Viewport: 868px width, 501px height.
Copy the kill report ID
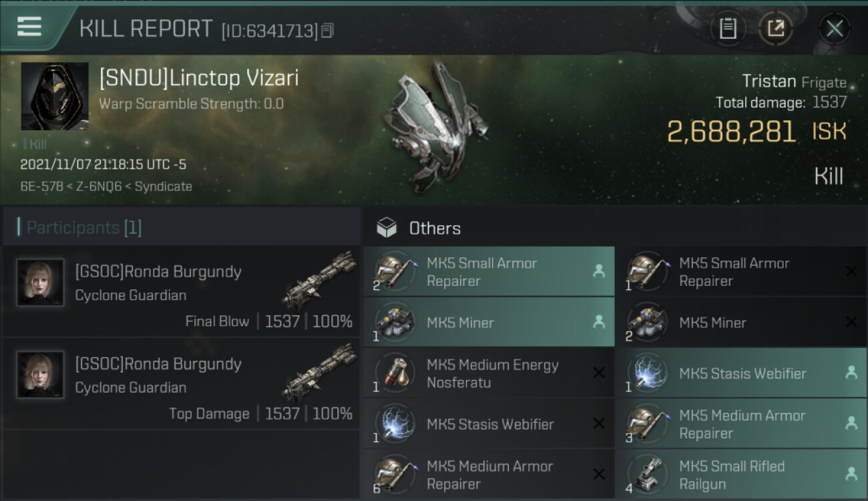[327, 30]
